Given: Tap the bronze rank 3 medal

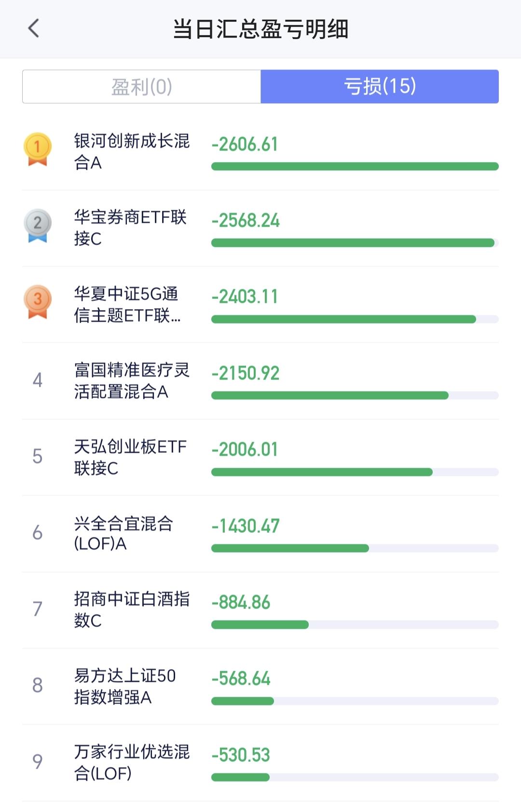Looking at the screenshot, I should click(x=38, y=302).
